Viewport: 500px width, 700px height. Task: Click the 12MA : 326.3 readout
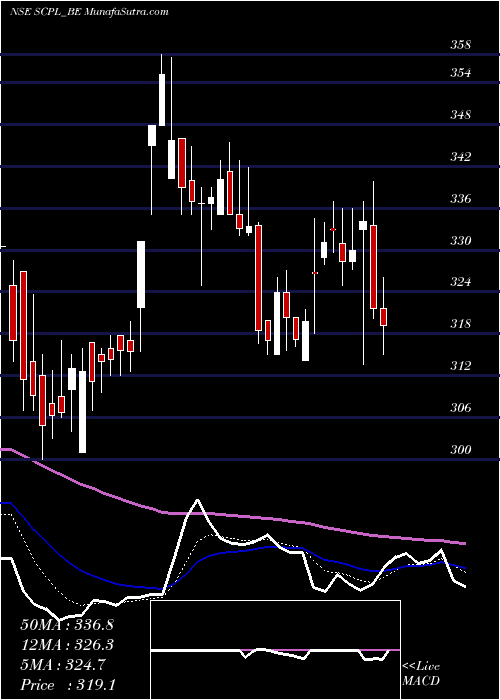point(67,645)
